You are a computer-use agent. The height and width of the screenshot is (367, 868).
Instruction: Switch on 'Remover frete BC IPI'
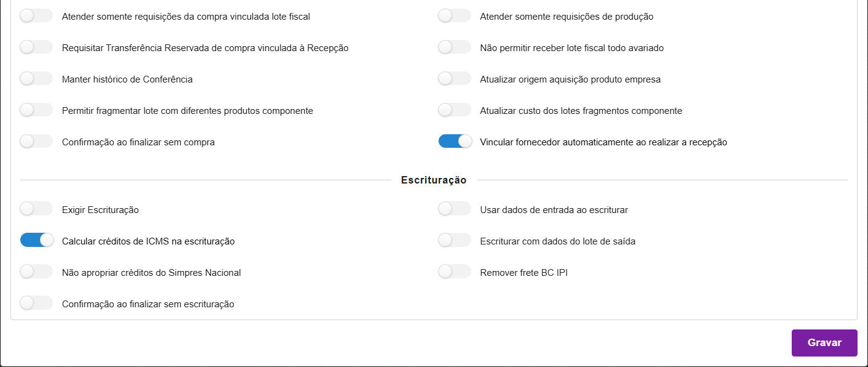tap(455, 272)
